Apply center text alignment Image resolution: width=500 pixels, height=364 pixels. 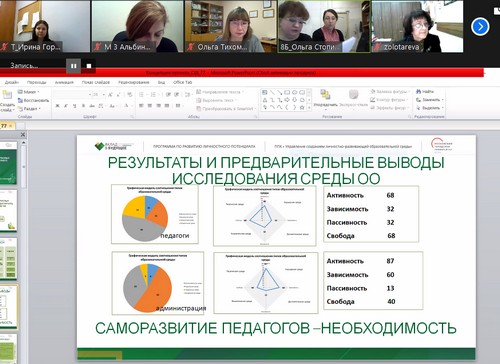click(x=150, y=106)
